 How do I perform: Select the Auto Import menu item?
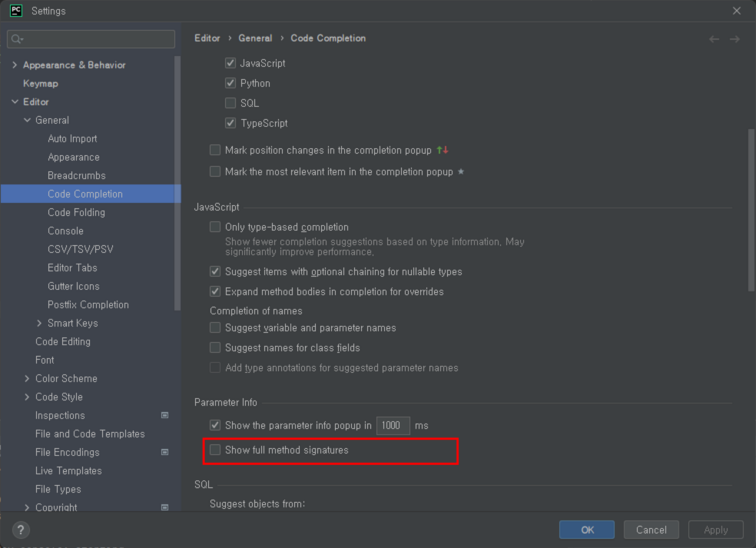[71, 139]
